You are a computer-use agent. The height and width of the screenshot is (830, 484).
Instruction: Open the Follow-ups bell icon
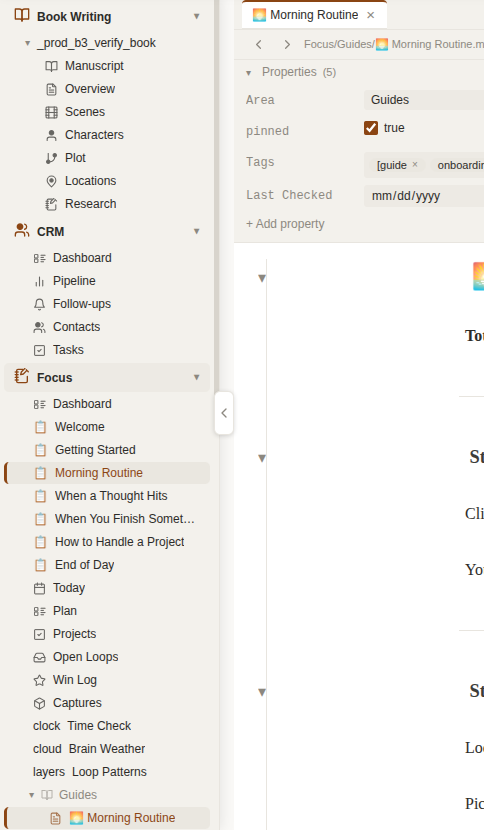click(39, 304)
